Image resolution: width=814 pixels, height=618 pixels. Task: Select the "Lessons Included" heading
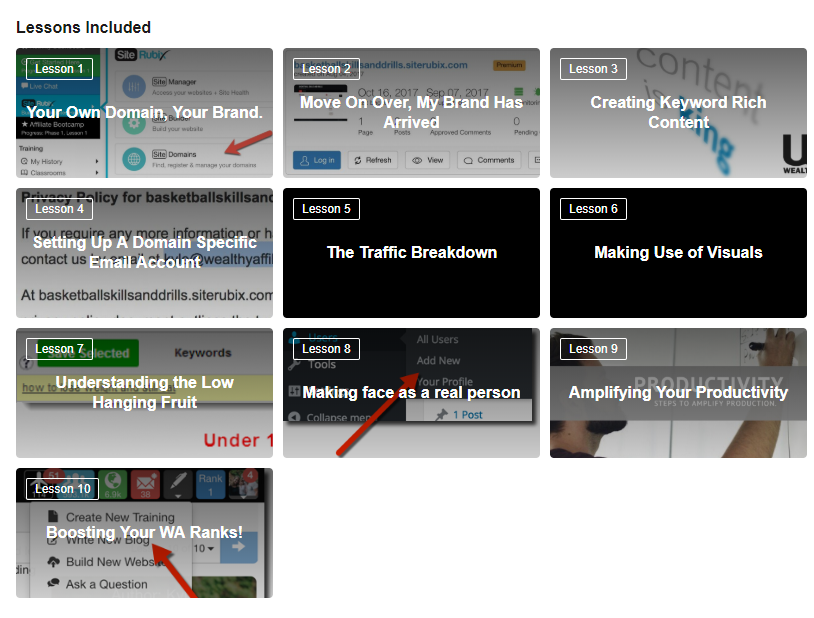pos(84,28)
